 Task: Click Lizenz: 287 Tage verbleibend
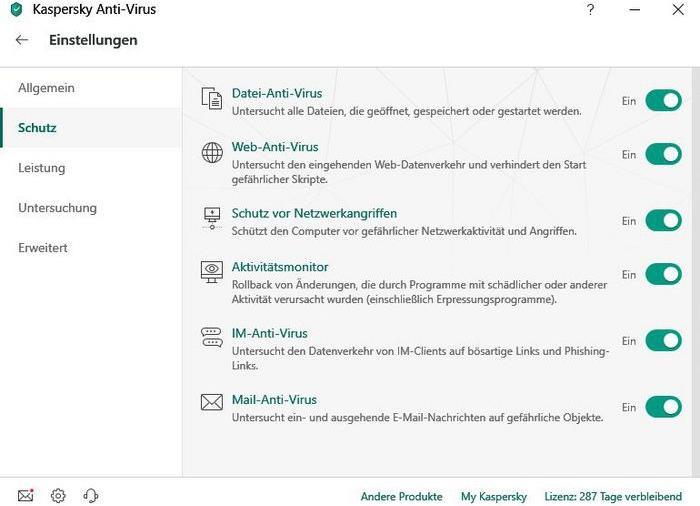[x=613, y=497]
